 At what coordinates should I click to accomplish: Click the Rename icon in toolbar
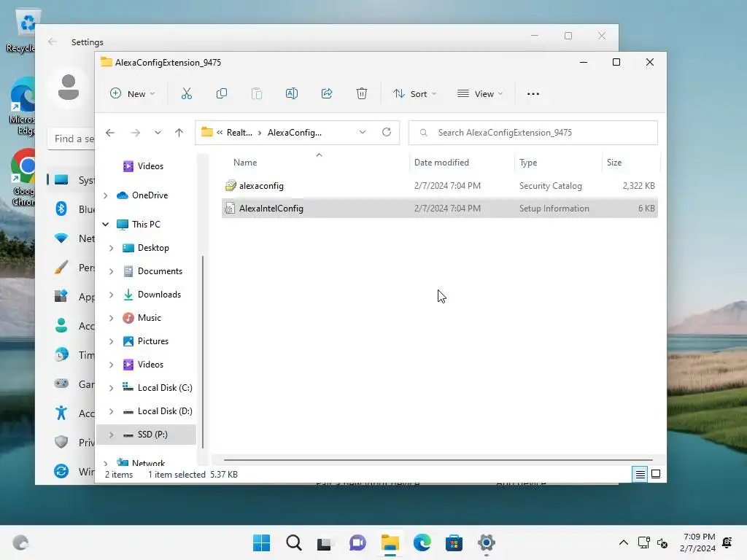click(x=292, y=94)
